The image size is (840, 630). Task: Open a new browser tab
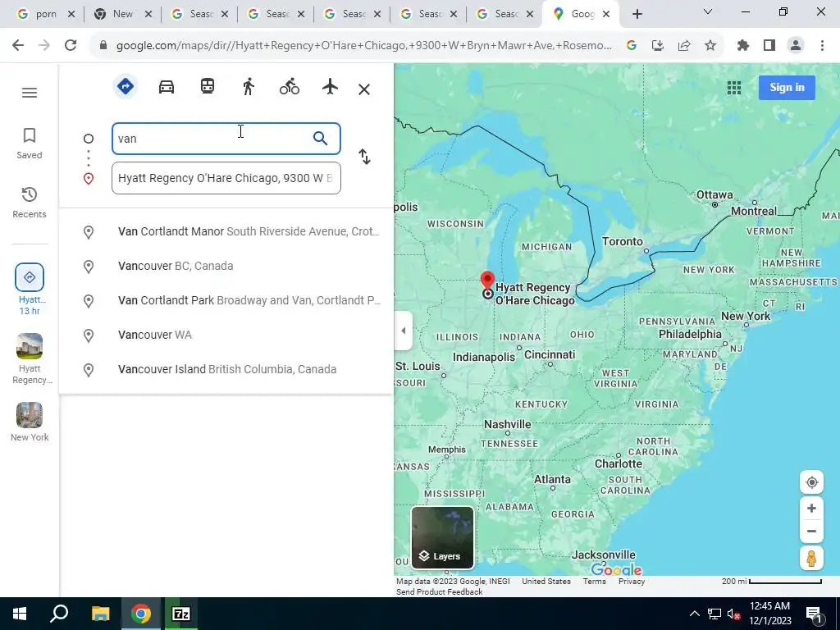[x=637, y=15]
